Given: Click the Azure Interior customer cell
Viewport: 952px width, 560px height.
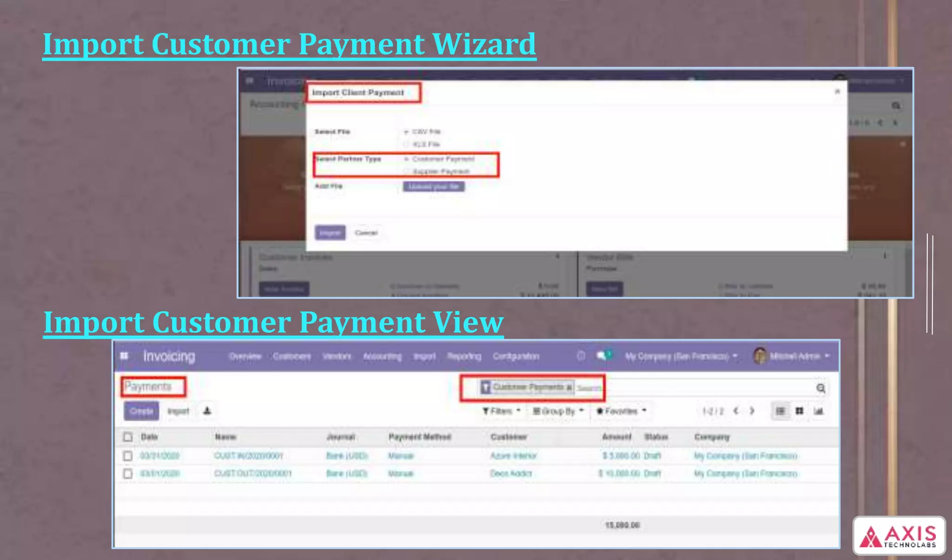Looking at the screenshot, I should pos(513,456).
